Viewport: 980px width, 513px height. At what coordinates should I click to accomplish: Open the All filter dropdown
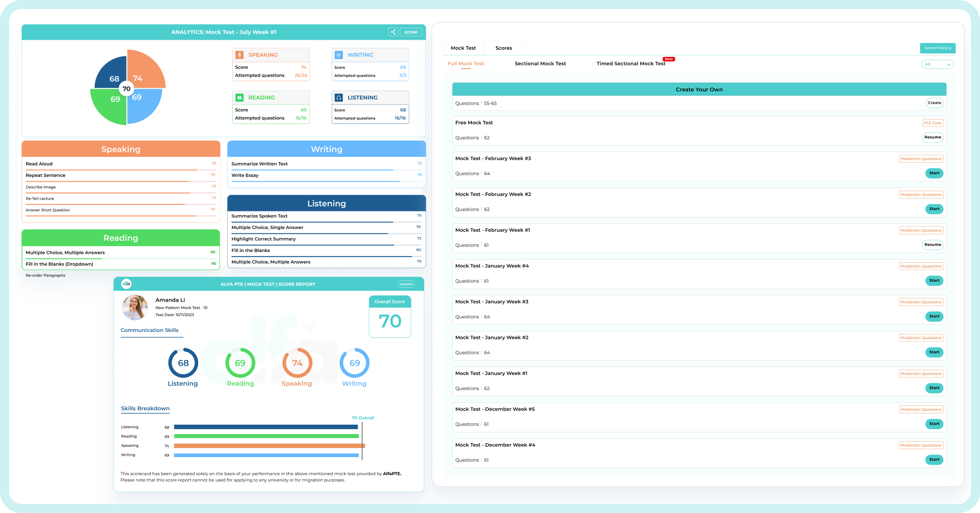[x=938, y=64]
